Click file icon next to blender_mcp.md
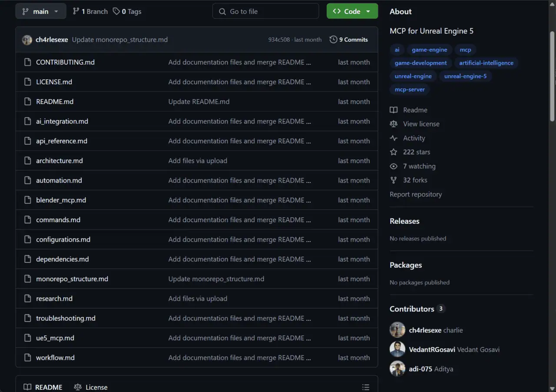 (27, 200)
